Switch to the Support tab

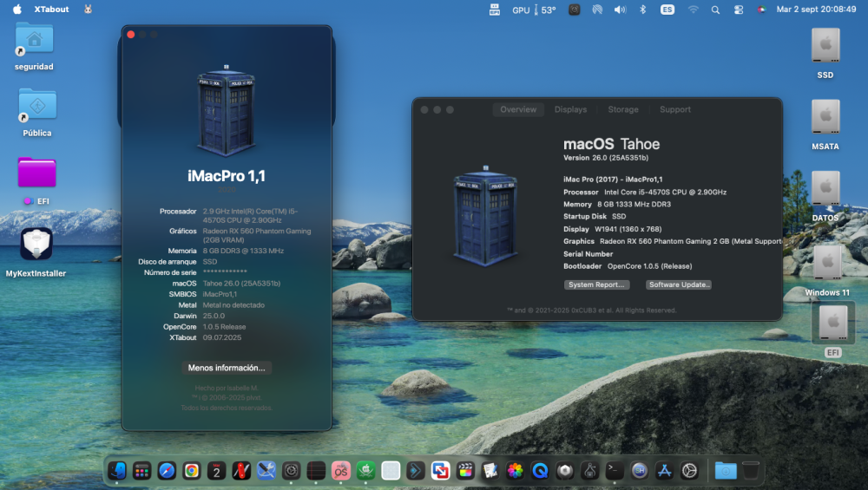(x=674, y=109)
